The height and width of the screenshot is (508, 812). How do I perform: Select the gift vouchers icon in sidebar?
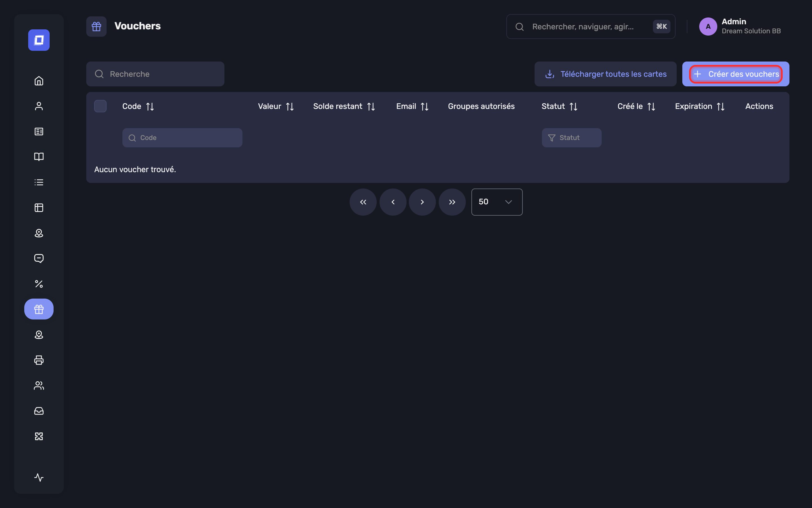tap(39, 309)
